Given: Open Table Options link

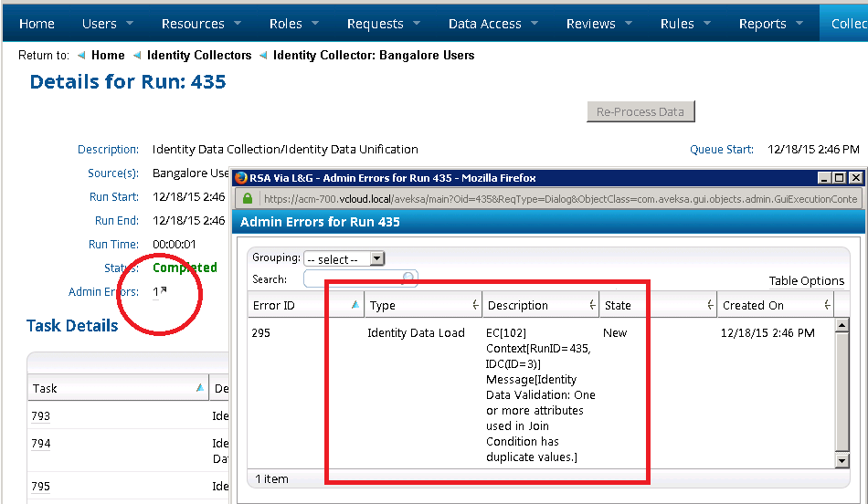Looking at the screenshot, I should (x=807, y=281).
